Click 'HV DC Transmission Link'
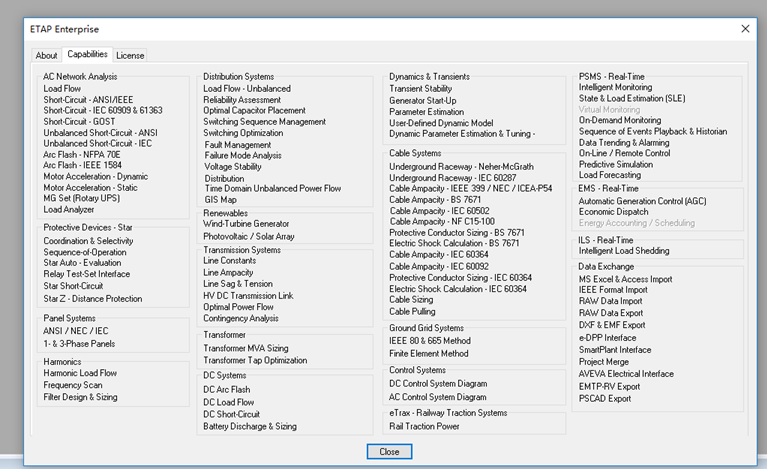 pos(248,296)
